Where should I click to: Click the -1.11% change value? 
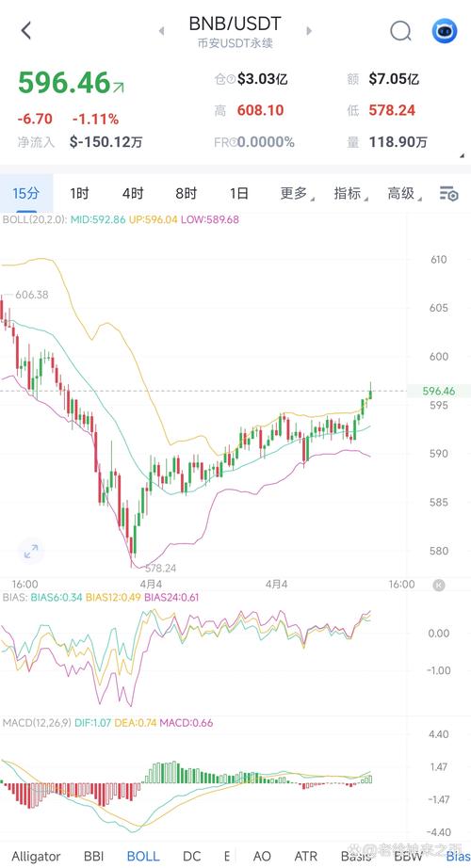tap(95, 119)
